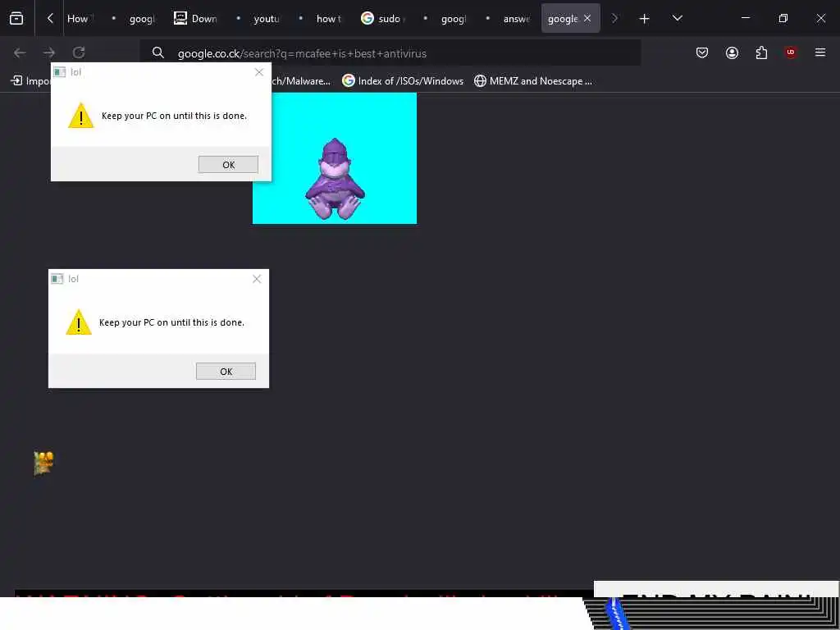
Task: Open the 'ch/Malware...' bookmark
Action: pyautogui.click(x=301, y=81)
